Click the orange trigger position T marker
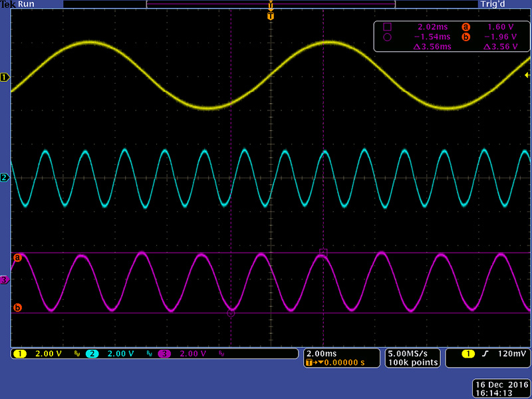Image resolution: width=532 pixels, height=399 pixels. coord(271,15)
